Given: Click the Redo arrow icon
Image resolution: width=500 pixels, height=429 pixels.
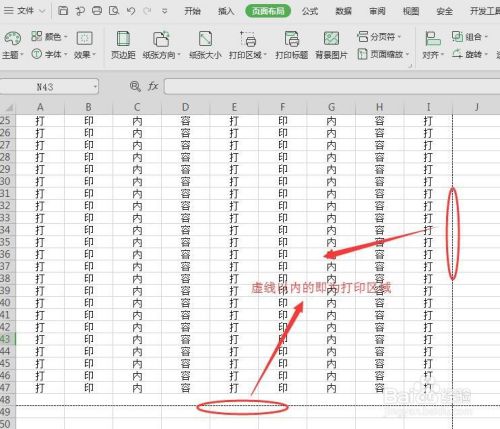Looking at the screenshot, I should tap(147, 11).
